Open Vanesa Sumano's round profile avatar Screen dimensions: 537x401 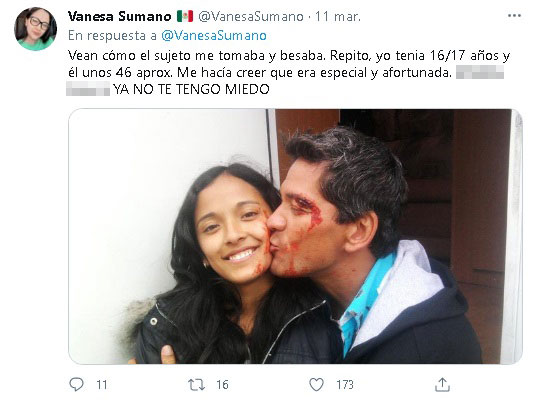click(35, 29)
